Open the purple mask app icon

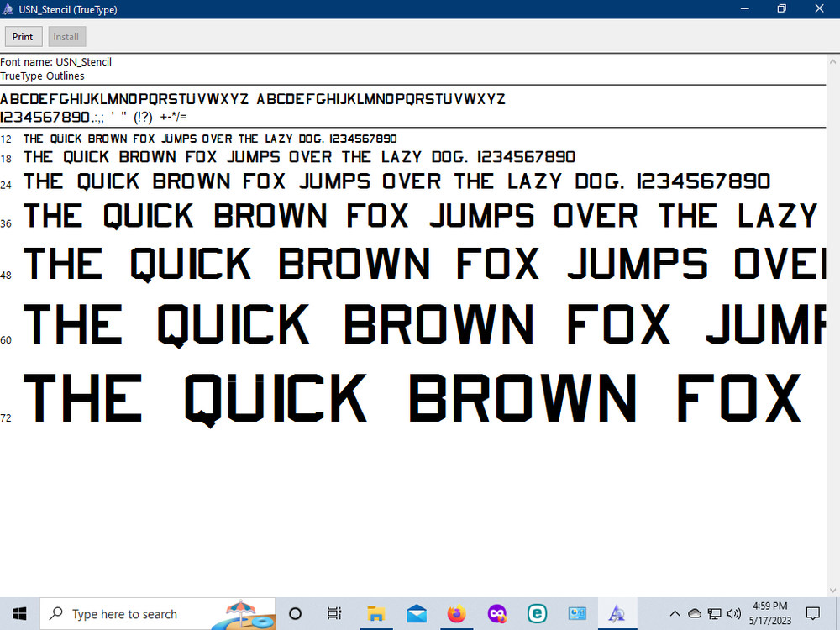[x=496, y=614]
